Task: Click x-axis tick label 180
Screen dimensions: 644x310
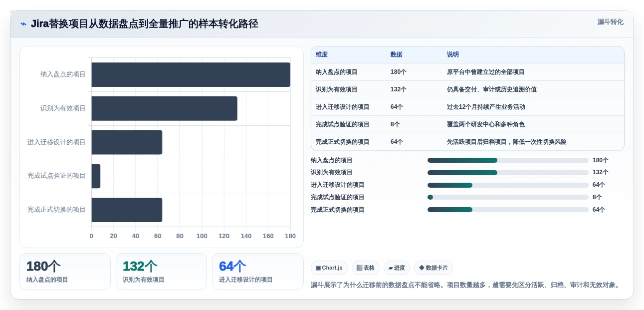Action: (290, 236)
